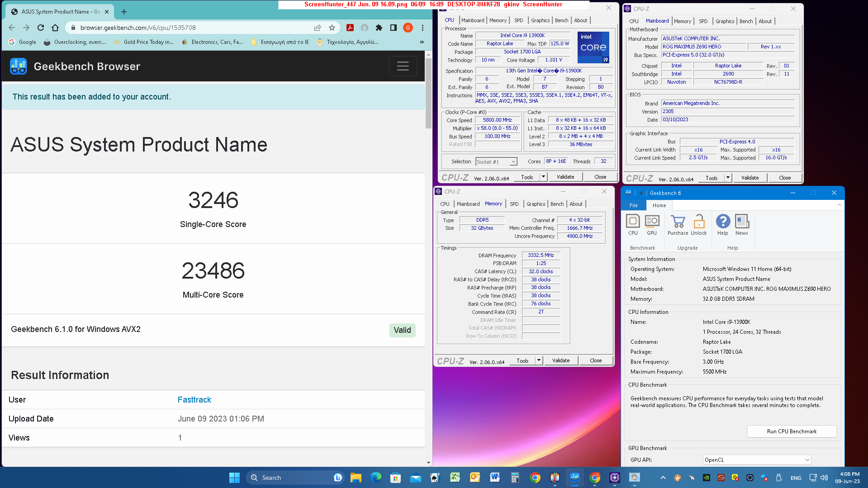Open Help icon in Geekbench ribbon
Image resolution: width=868 pixels, height=488 pixels.
[x=723, y=225]
